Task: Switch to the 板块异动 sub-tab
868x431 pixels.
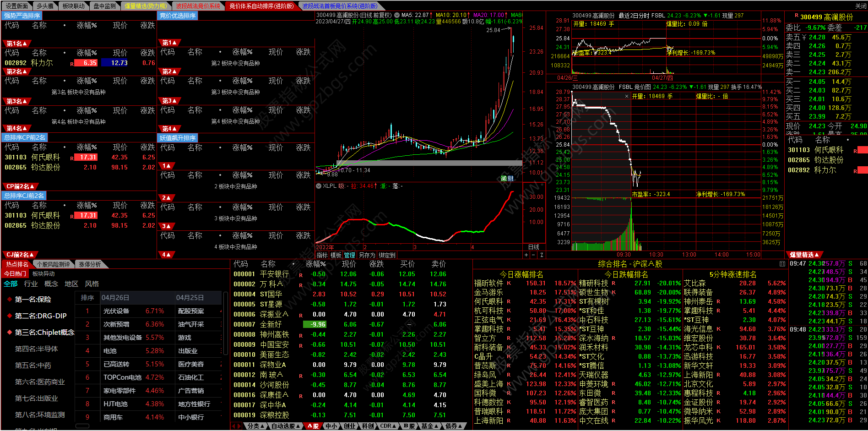Action: (43, 273)
